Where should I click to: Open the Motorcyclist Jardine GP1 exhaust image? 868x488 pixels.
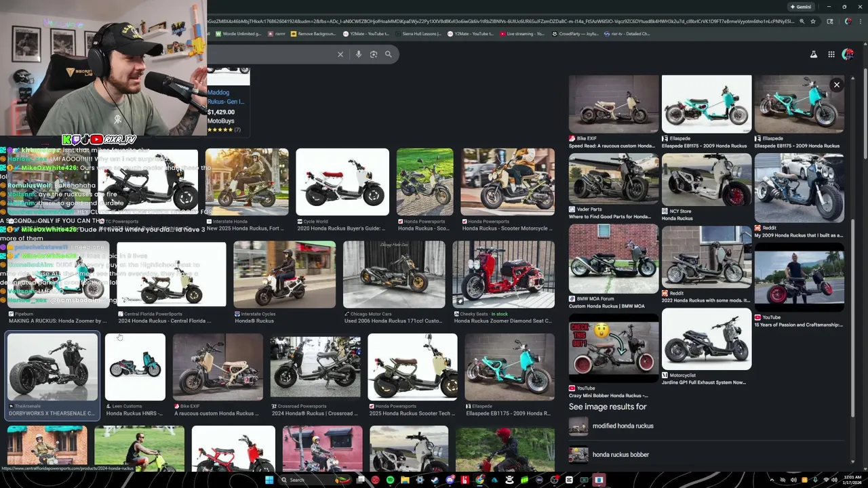click(707, 339)
